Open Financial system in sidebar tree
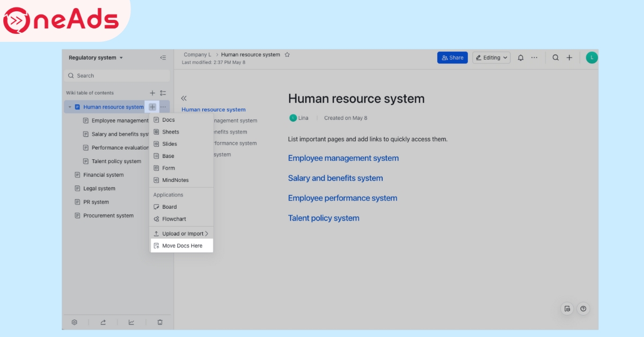 click(104, 175)
